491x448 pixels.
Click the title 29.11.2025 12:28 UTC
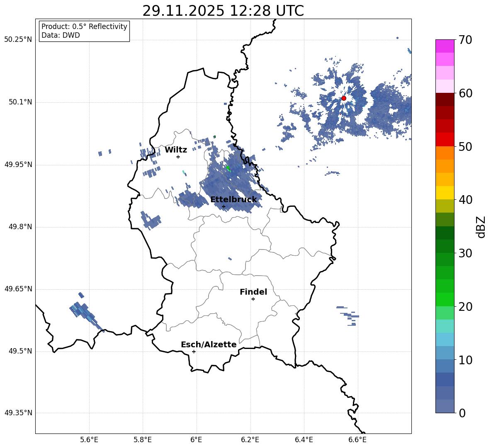pos(223,11)
